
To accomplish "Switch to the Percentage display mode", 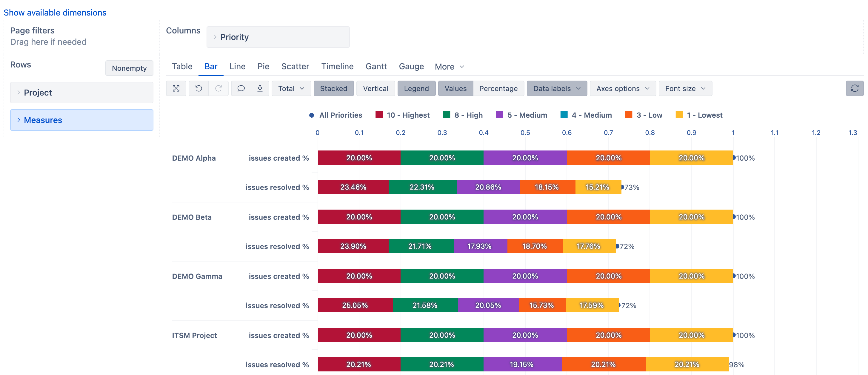I will (498, 88).
